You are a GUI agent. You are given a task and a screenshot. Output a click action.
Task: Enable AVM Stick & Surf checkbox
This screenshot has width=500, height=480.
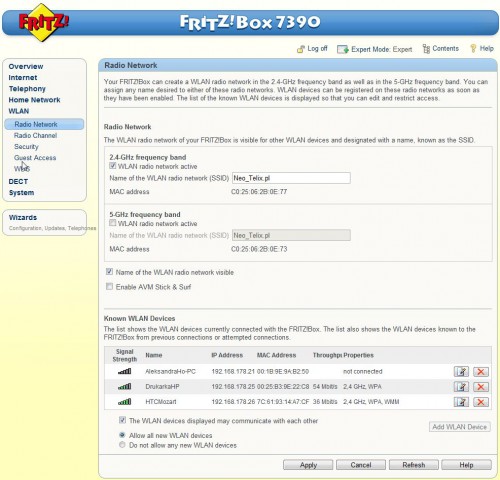pyautogui.click(x=109, y=286)
